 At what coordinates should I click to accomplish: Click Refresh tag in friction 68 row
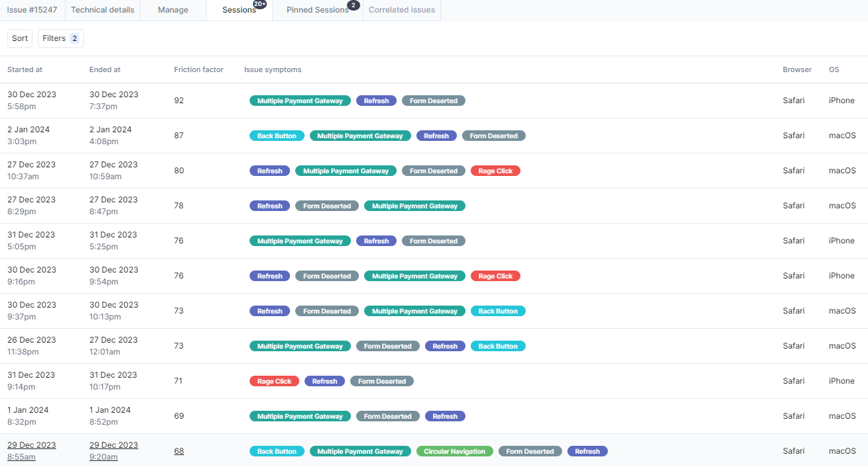point(588,451)
